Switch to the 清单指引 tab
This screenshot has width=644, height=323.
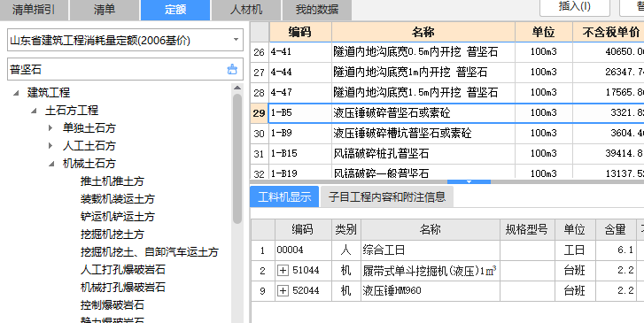tap(34, 10)
